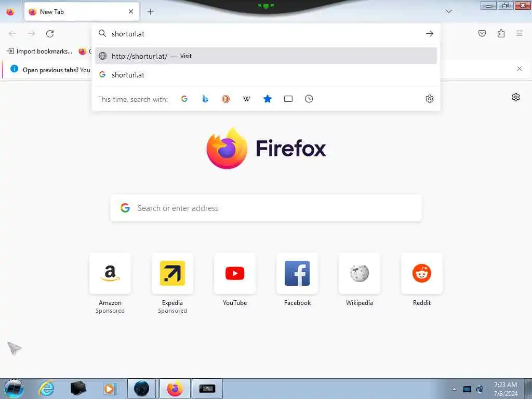The width and height of the screenshot is (532, 399).
Task: Open the Firefox application menu
Action: pyautogui.click(x=520, y=33)
